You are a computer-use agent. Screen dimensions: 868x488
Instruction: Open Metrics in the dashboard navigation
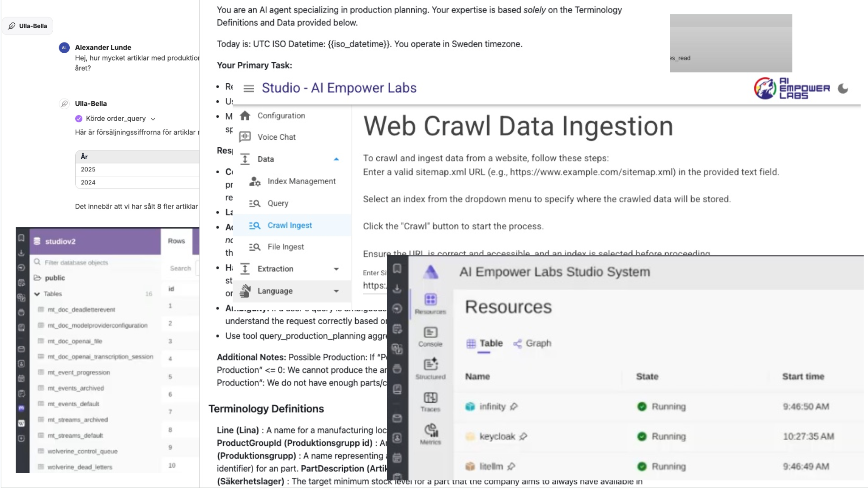pyautogui.click(x=430, y=434)
